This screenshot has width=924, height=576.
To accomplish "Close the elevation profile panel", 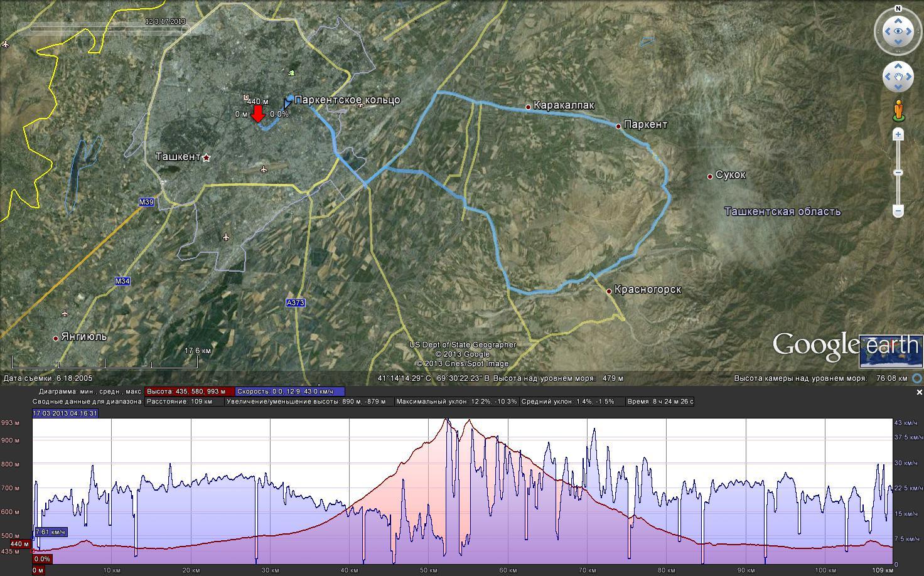I will (919, 392).
